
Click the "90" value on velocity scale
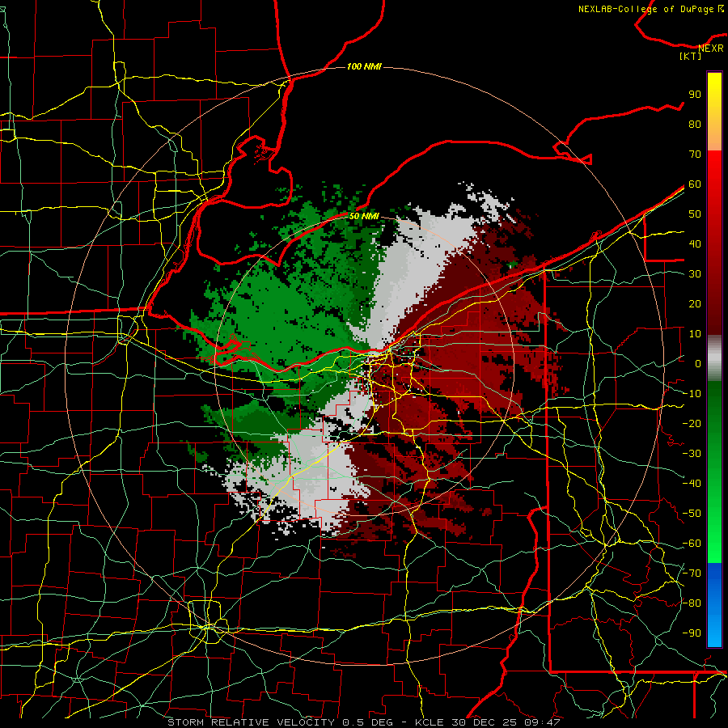[x=695, y=95]
